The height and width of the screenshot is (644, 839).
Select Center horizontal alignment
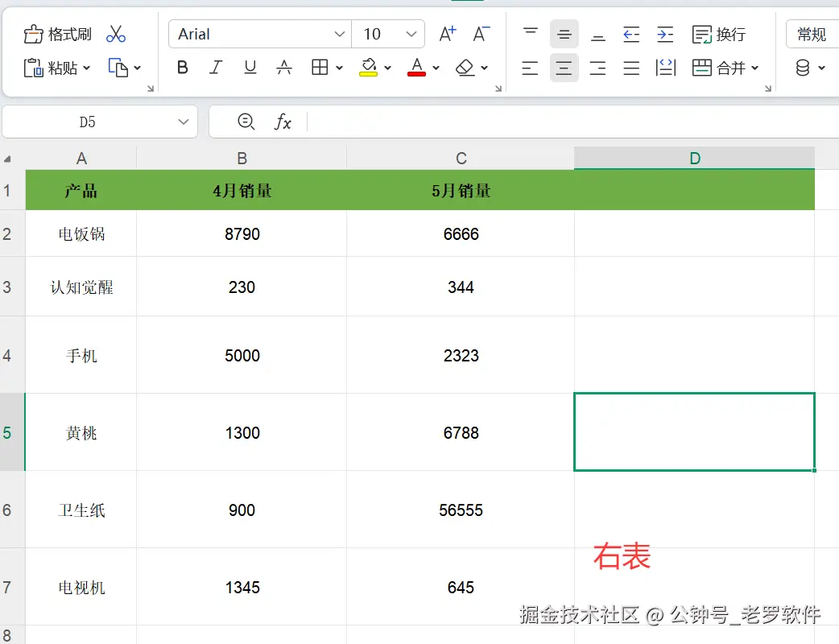[564, 68]
